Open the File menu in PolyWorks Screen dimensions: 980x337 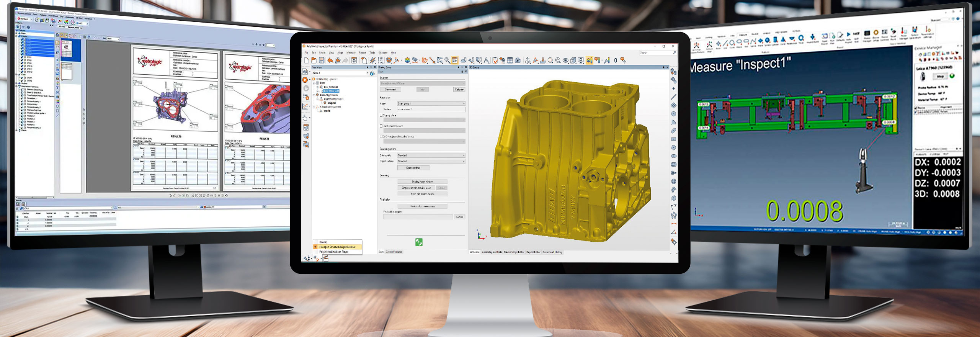pos(306,52)
